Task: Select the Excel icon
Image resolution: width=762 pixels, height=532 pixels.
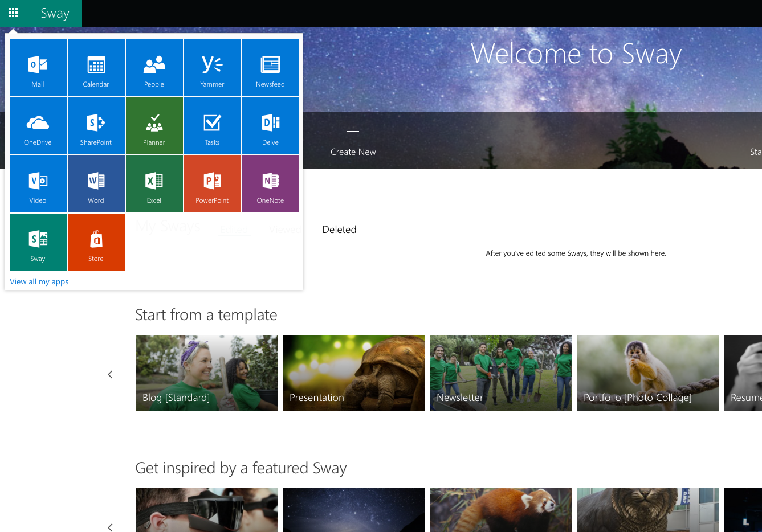Action: pyautogui.click(x=154, y=183)
